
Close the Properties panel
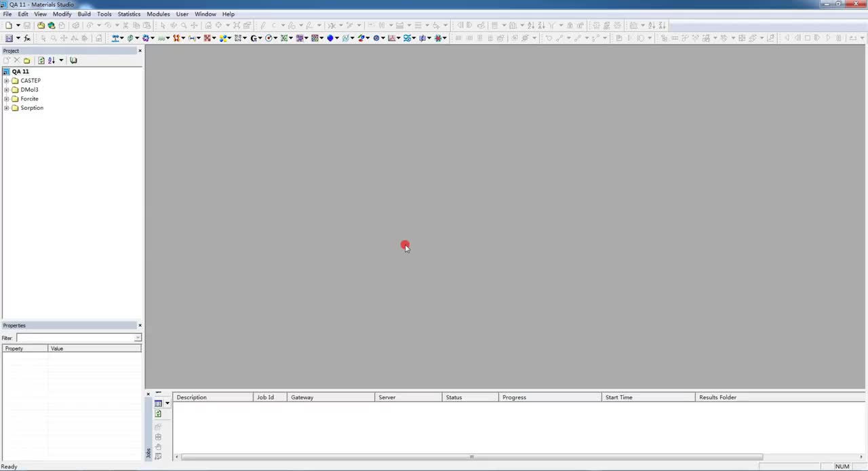pyautogui.click(x=140, y=325)
